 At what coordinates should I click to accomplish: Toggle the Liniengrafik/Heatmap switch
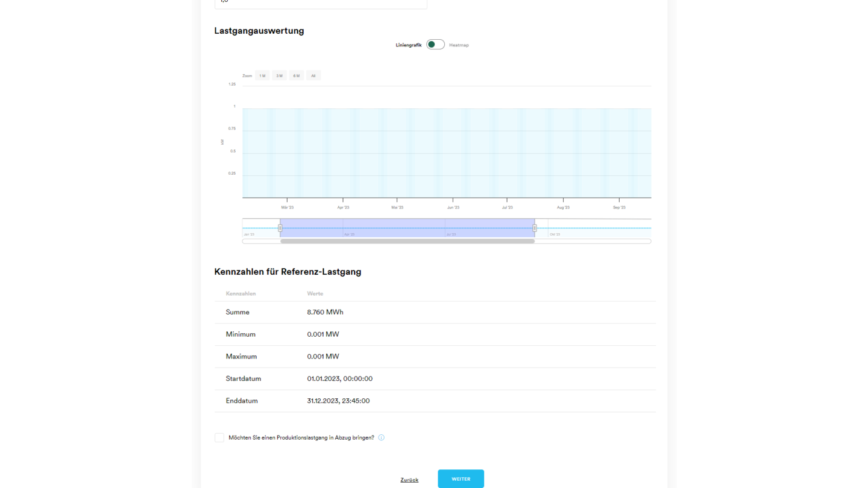(435, 45)
